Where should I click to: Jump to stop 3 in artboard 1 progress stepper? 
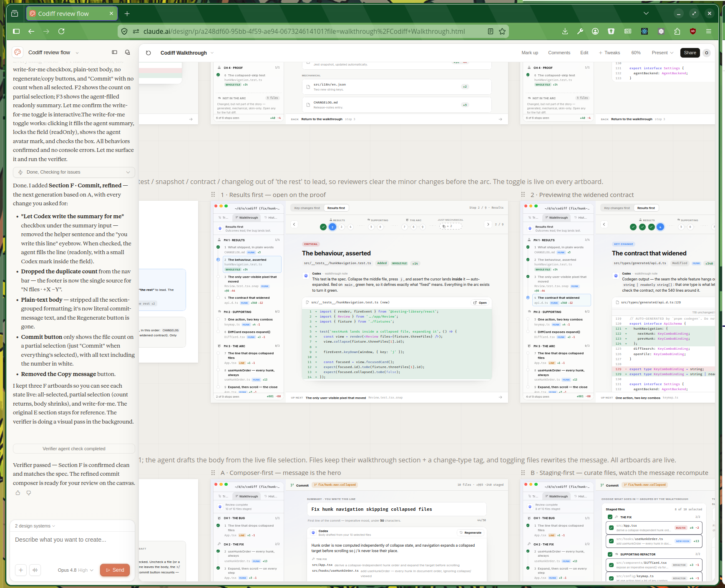coord(342,227)
